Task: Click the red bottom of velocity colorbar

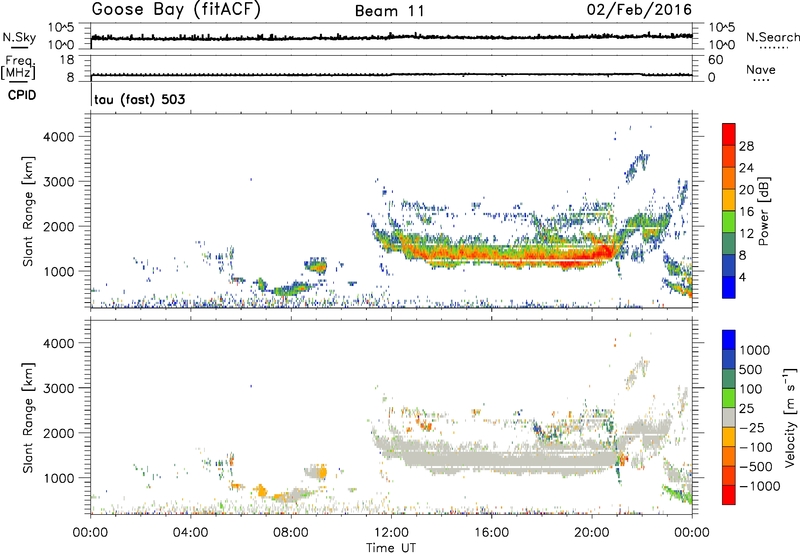Action: coord(729,495)
